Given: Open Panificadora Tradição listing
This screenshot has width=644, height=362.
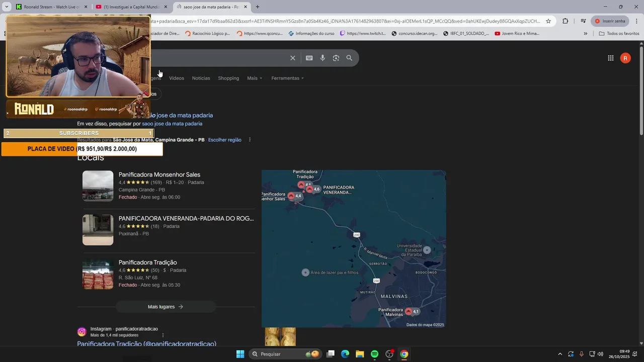Looking at the screenshot, I should tap(147, 262).
